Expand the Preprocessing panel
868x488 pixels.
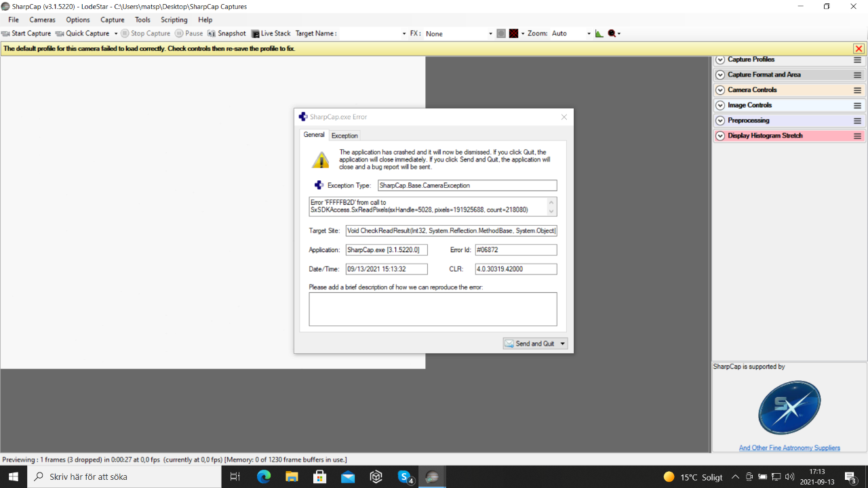pyautogui.click(x=720, y=121)
